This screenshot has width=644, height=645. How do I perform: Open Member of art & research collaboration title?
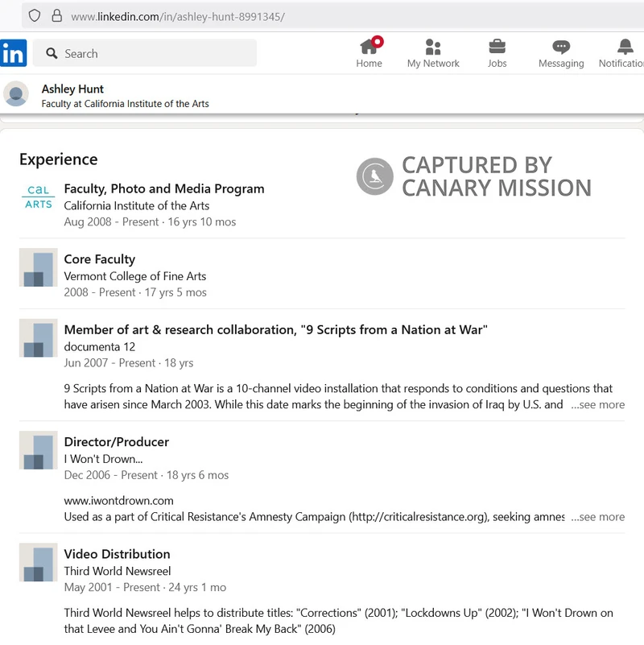(x=275, y=330)
